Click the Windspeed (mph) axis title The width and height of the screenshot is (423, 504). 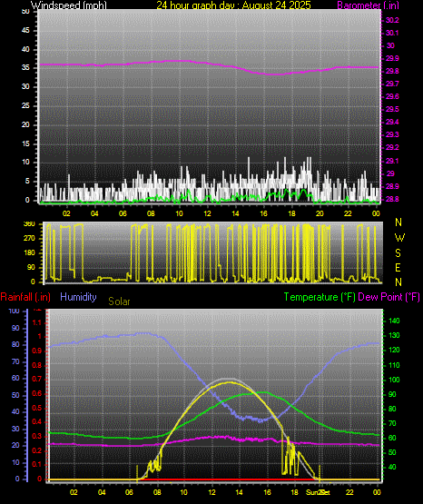(x=69, y=5)
